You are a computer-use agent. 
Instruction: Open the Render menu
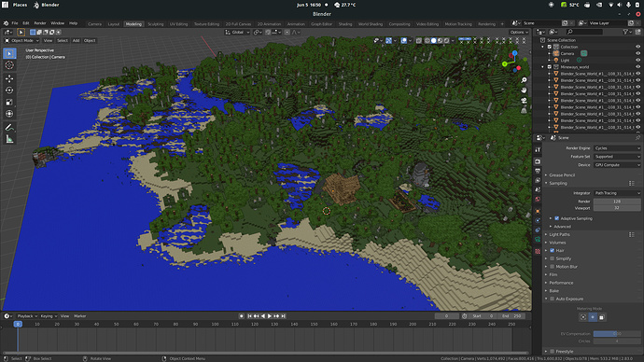pyautogui.click(x=40, y=23)
